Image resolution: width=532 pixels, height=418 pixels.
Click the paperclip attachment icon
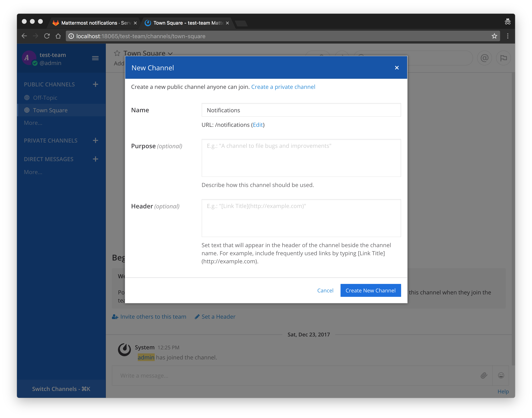click(x=484, y=375)
